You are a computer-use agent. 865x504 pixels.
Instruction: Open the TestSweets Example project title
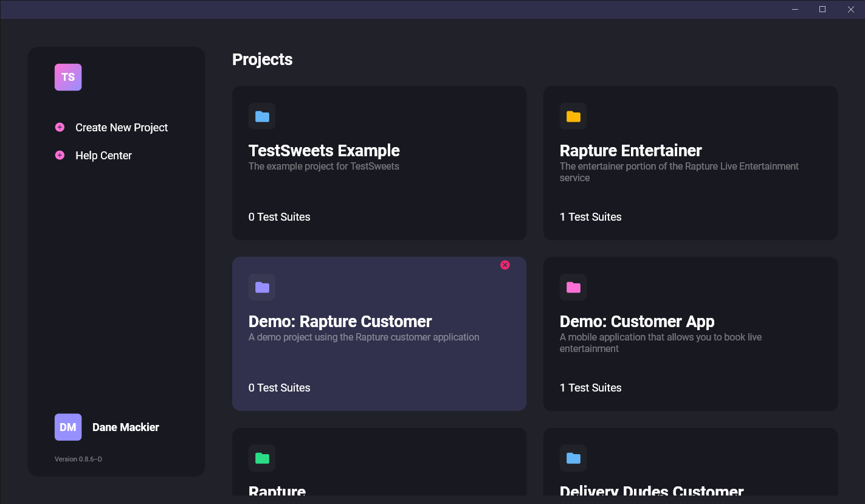[x=324, y=151]
